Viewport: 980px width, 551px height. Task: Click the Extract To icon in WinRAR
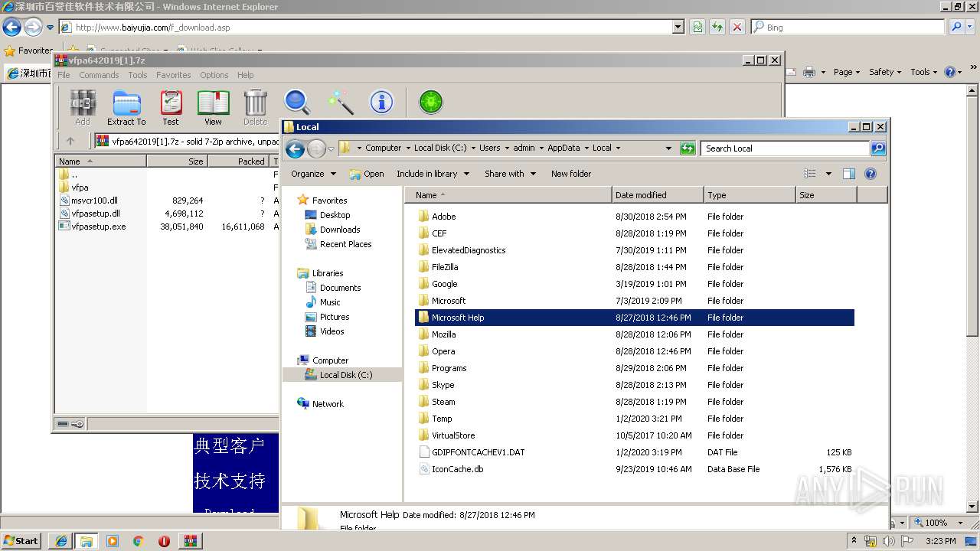(x=126, y=107)
